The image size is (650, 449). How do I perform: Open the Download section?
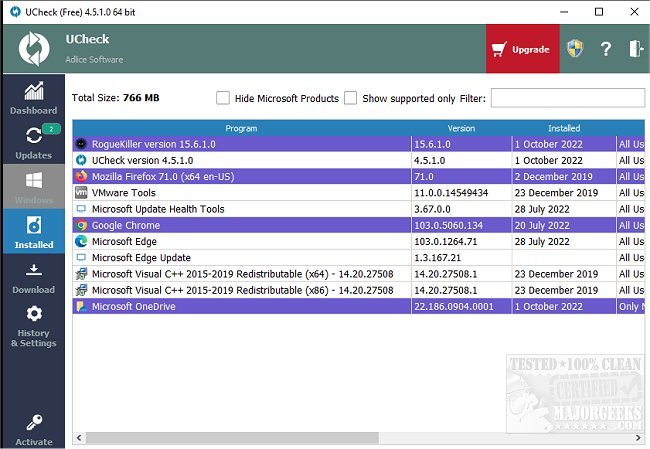pyautogui.click(x=33, y=278)
